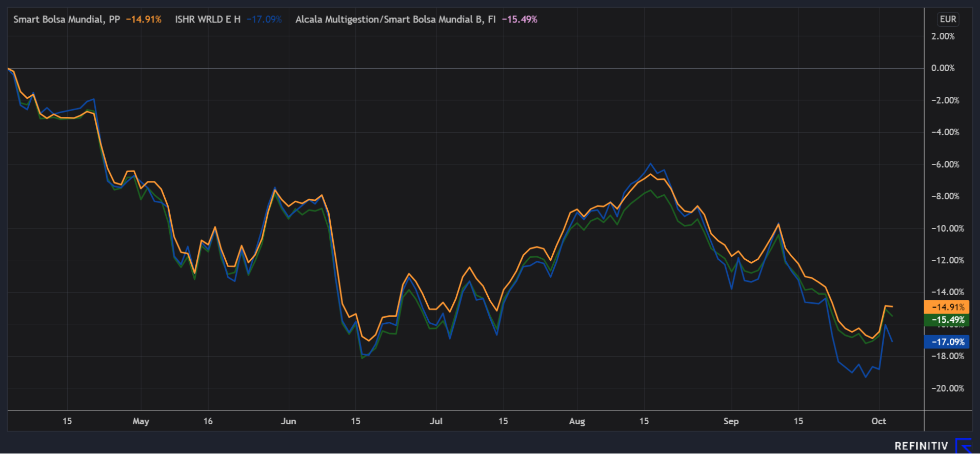Click the -2.00% axis label
Viewport: 980px width, 454px height.
945,100
